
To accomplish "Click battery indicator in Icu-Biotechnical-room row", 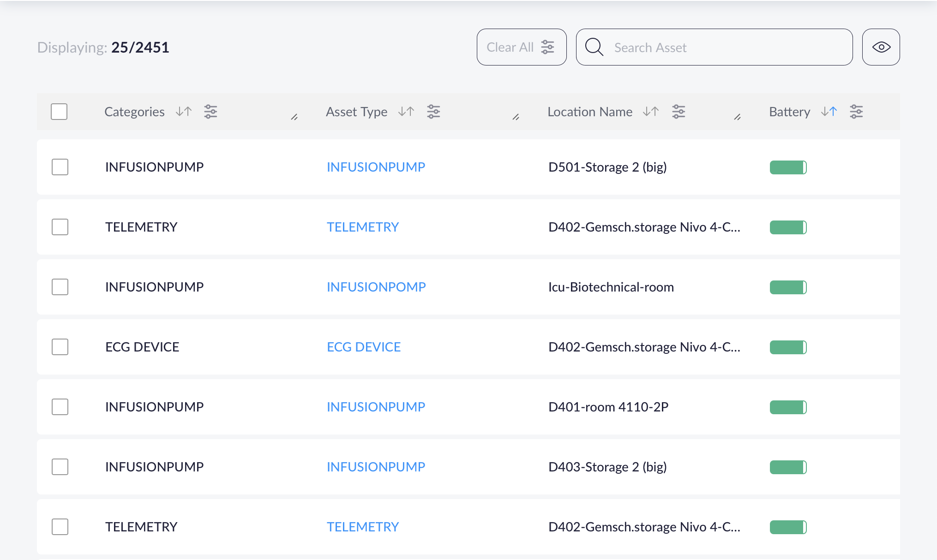I will (x=788, y=287).
